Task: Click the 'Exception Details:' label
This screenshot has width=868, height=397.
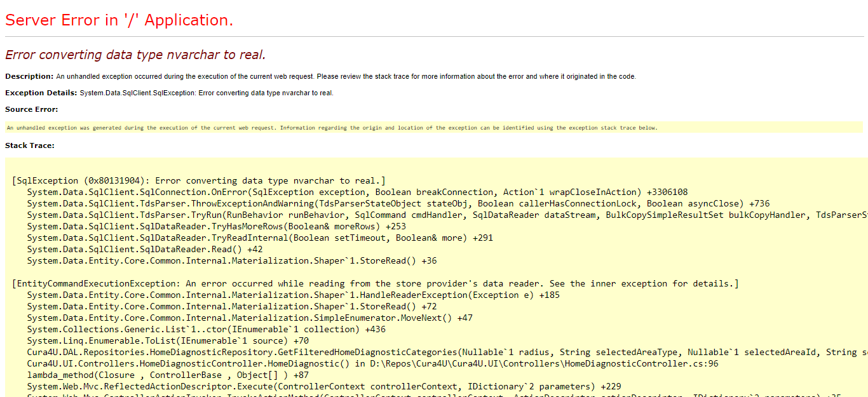Action: click(x=41, y=93)
